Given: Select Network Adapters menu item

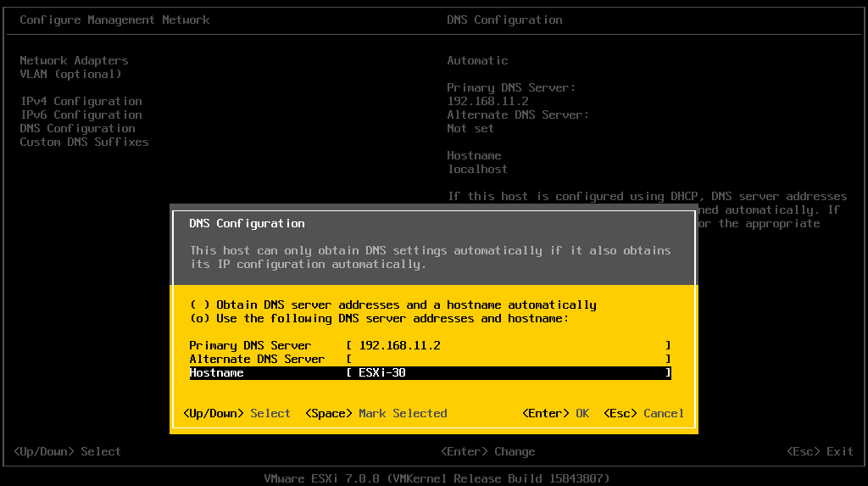Looking at the screenshot, I should (x=74, y=60).
